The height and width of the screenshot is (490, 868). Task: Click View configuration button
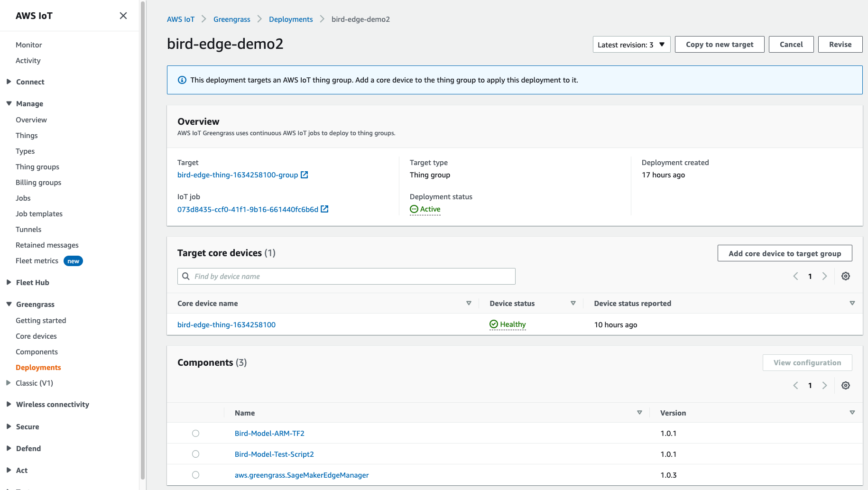click(x=807, y=363)
